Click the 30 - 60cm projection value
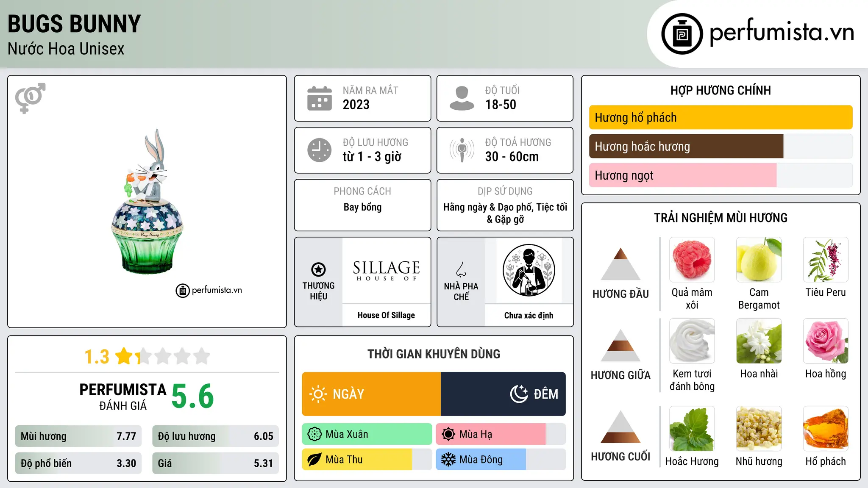This screenshot has width=868, height=488. [x=512, y=157]
